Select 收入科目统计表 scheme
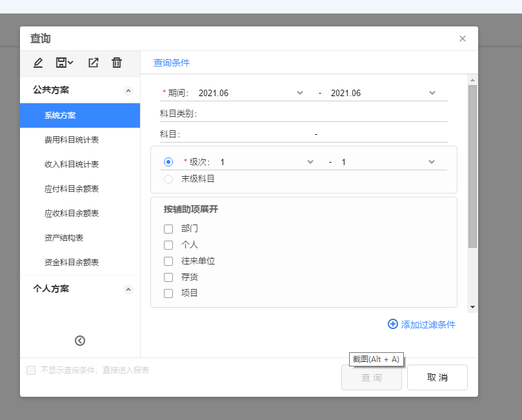The image size is (522, 420). tap(80, 165)
